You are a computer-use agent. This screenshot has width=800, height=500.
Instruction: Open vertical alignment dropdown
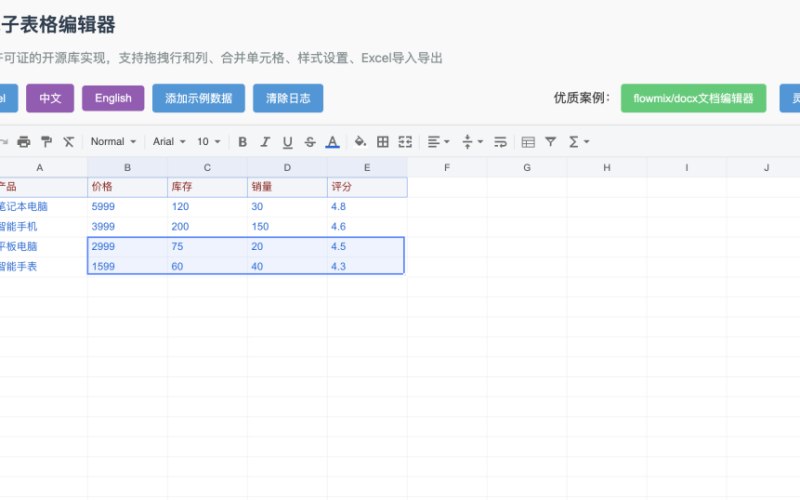(472, 142)
